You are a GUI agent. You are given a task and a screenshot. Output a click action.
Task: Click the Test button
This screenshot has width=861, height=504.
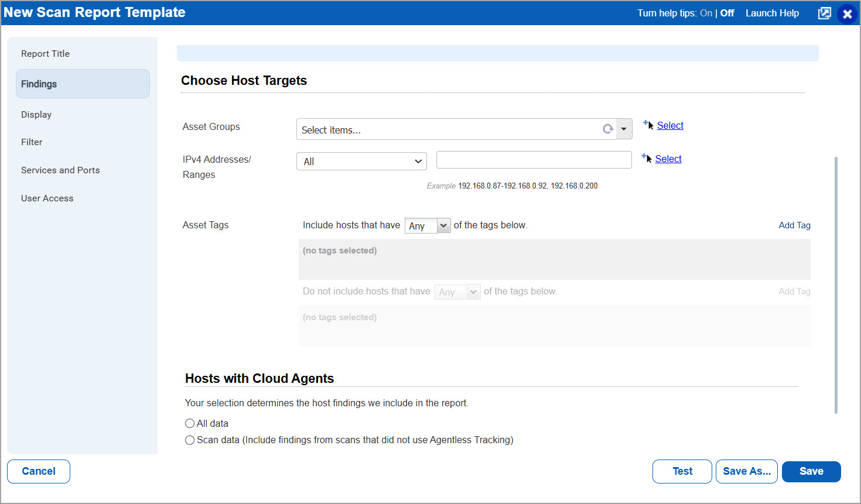pos(682,471)
